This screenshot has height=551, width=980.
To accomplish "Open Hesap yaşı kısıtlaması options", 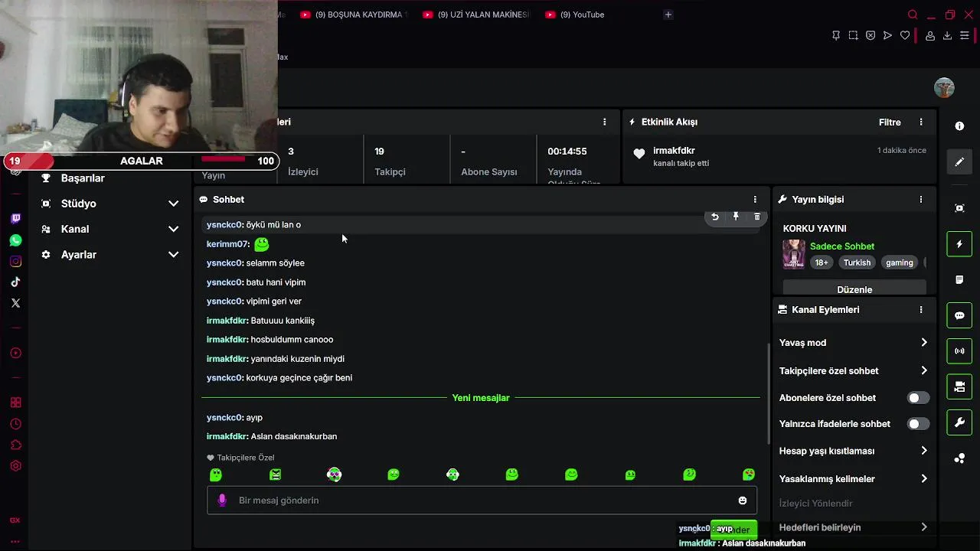I will pyautogui.click(x=853, y=452).
